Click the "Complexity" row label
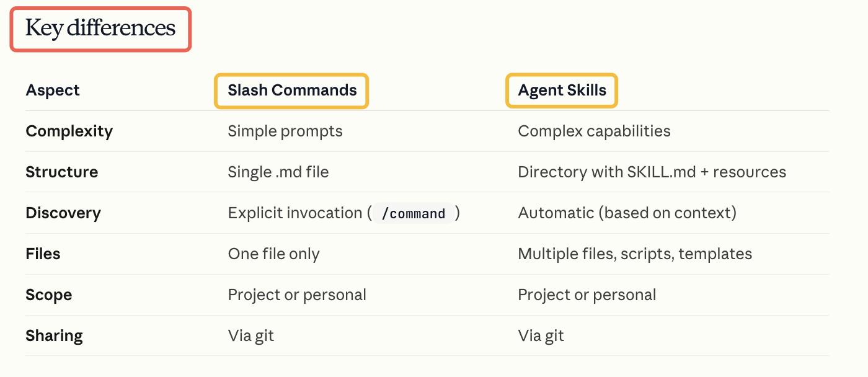This screenshot has height=377, width=868. point(69,131)
